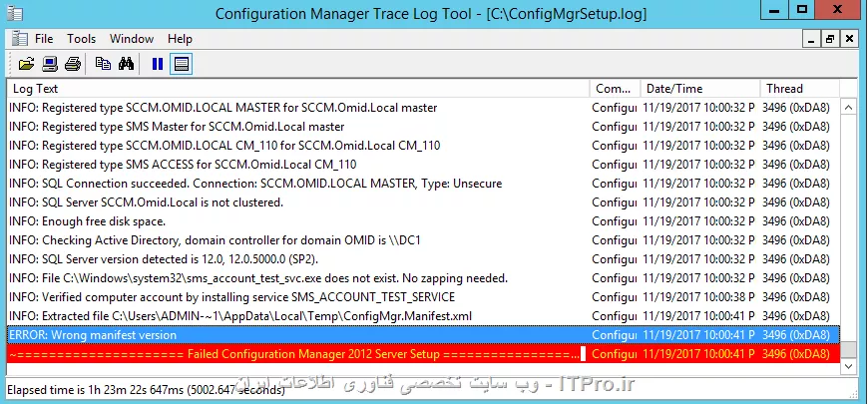The image size is (868, 404).
Task: Print the log with printer icon
Action: 73,64
